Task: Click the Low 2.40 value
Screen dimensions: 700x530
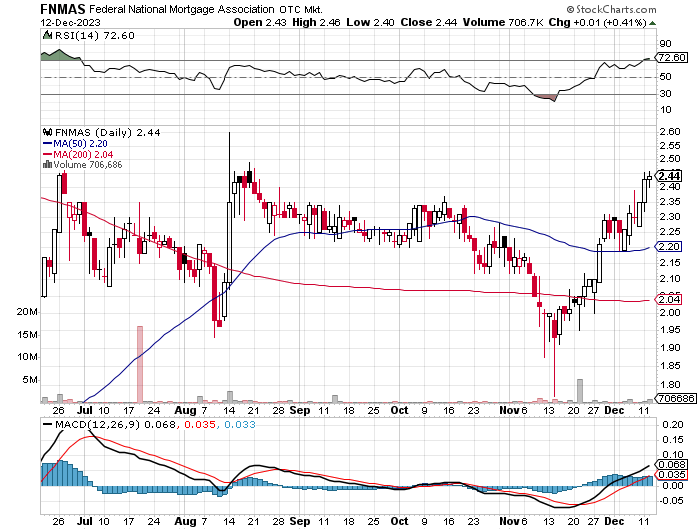Action: (x=370, y=22)
